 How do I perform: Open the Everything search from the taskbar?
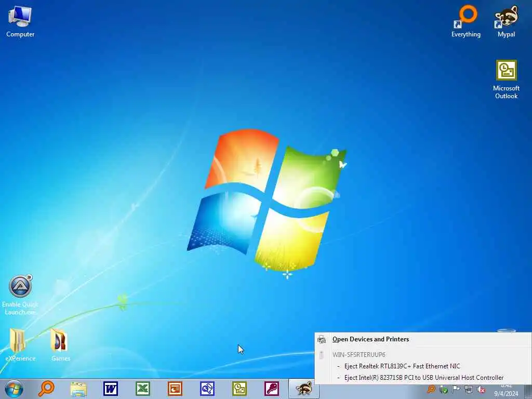tap(46, 389)
